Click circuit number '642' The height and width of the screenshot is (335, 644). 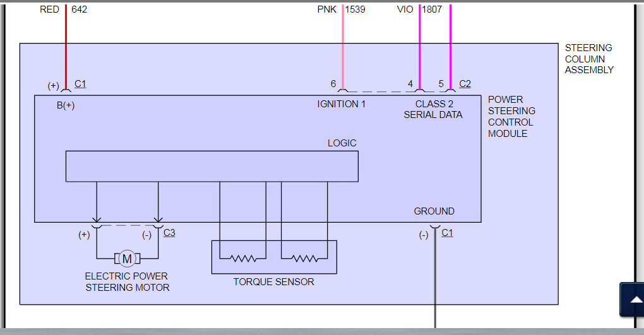pos(80,9)
